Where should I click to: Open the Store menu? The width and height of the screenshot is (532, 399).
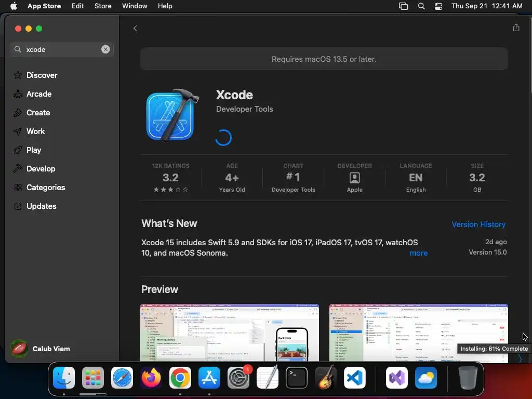103,6
